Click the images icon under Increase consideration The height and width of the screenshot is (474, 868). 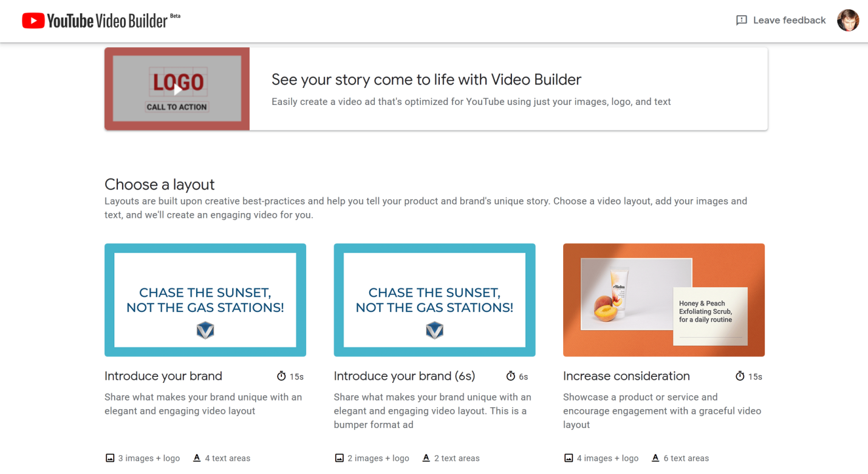(x=569, y=458)
